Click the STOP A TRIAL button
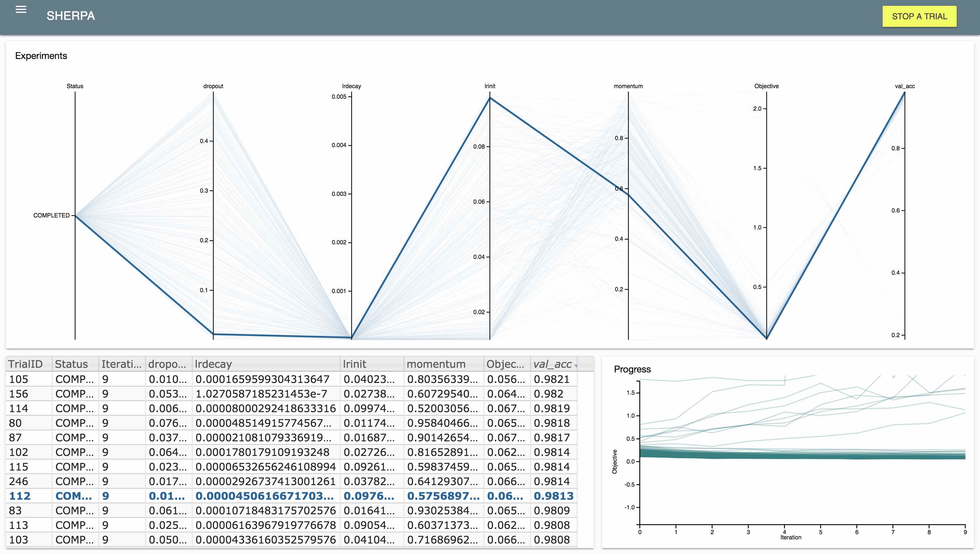This screenshot has width=980, height=554. tap(919, 16)
